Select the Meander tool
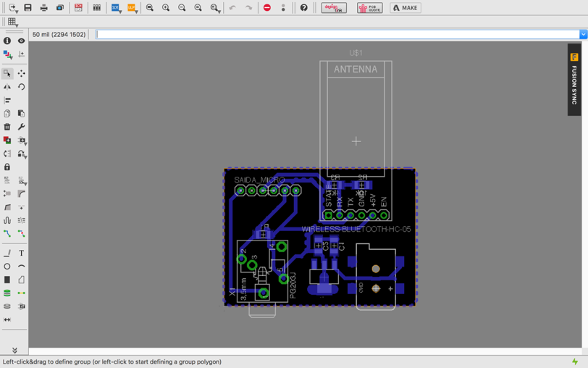Image resolution: width=588 pixels, height=368 pixels. point(7,220)
